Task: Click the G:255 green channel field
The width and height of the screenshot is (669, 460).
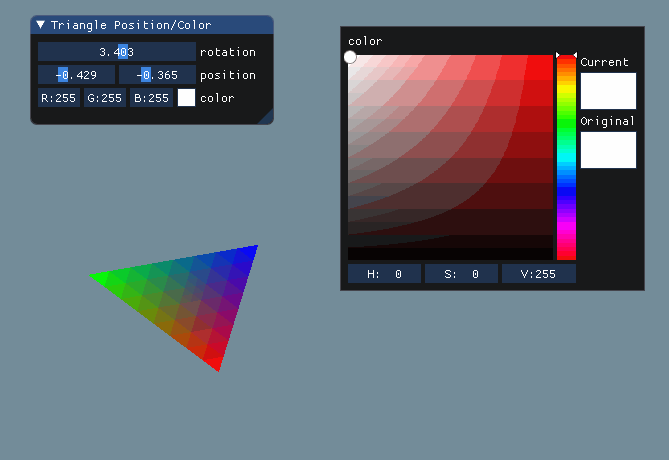Action: (105, 98)
